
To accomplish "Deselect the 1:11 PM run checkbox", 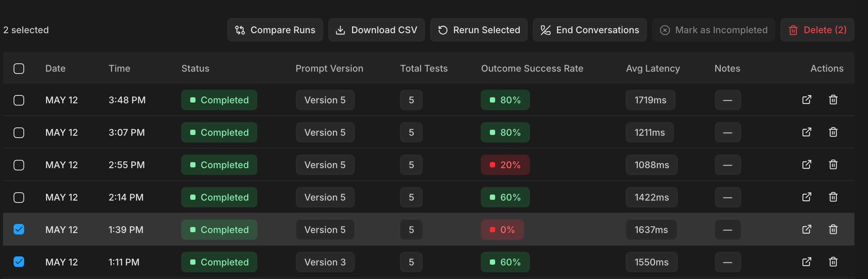I will 19,262.
